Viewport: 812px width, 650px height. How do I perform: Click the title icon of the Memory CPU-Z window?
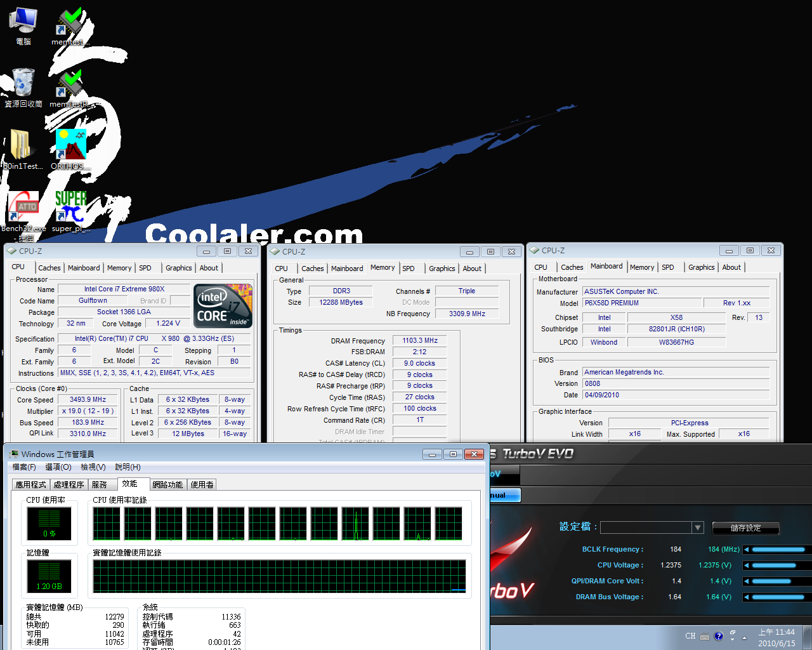pos(275,251)
